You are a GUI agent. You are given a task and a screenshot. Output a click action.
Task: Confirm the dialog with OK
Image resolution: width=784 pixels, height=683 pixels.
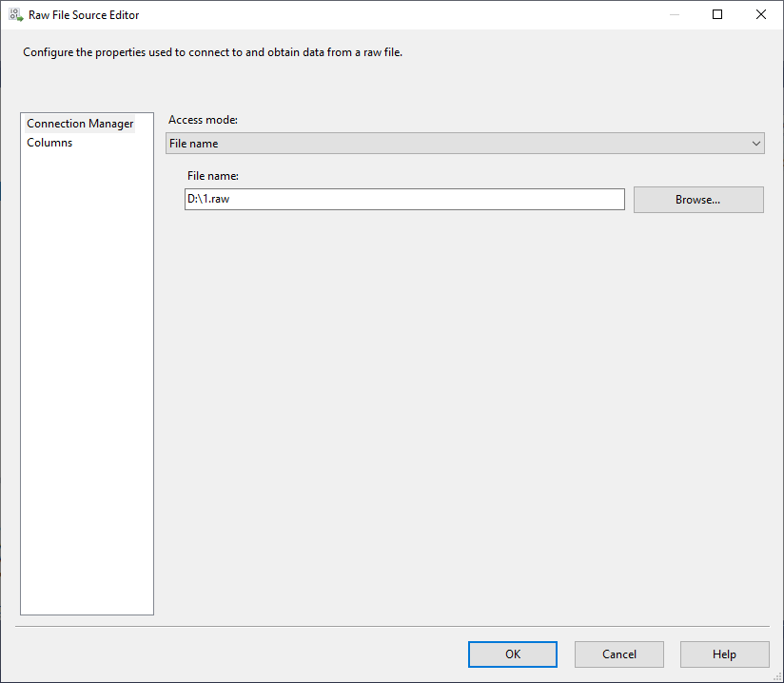pos(512,654)
